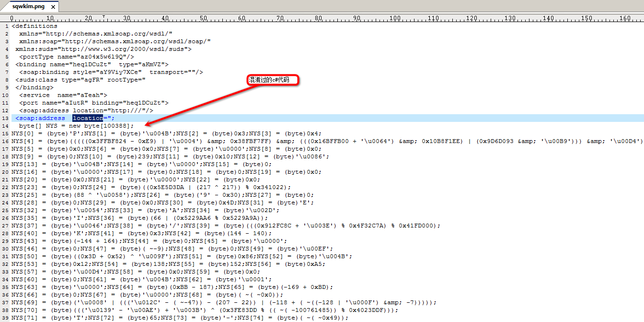The image size is (644, 322).
Task: Click the service name="aTeah" line
Action: pos(63,95)
